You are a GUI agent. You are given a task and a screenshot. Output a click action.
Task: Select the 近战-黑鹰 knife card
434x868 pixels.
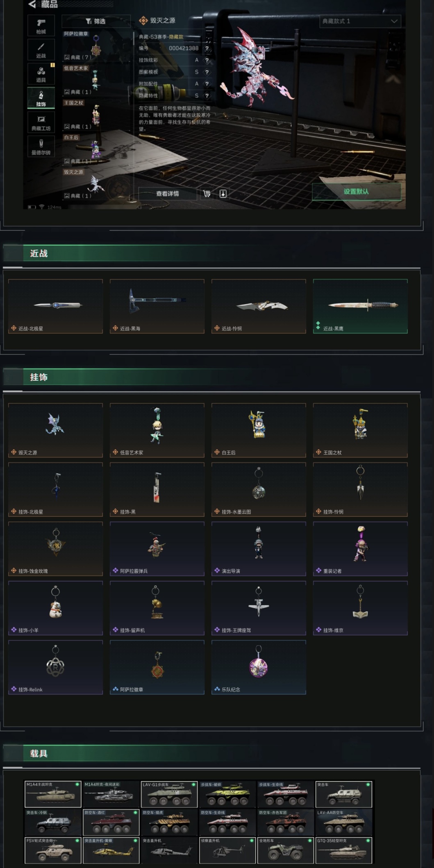pyautogui.click(x=360, y=306)
